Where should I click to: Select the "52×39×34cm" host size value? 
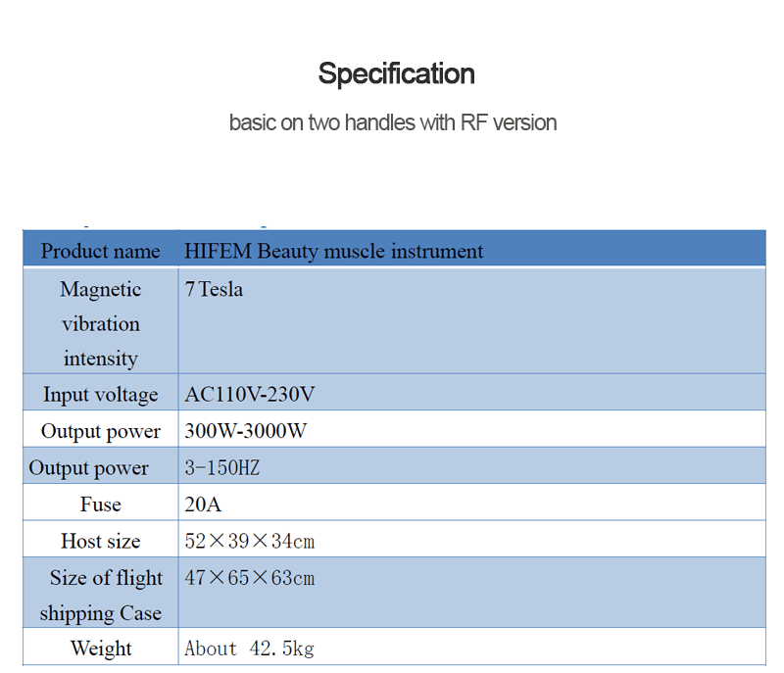pyautogui.click(x=249, y=541)
